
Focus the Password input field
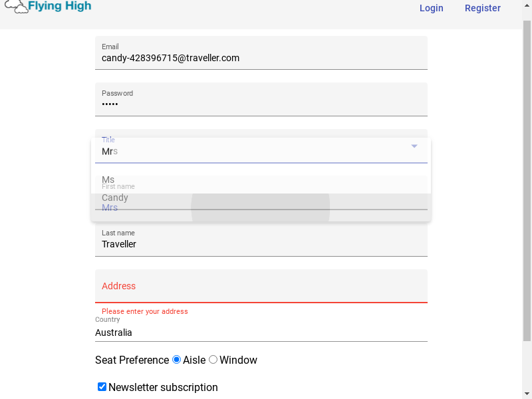tap(261, 99)
